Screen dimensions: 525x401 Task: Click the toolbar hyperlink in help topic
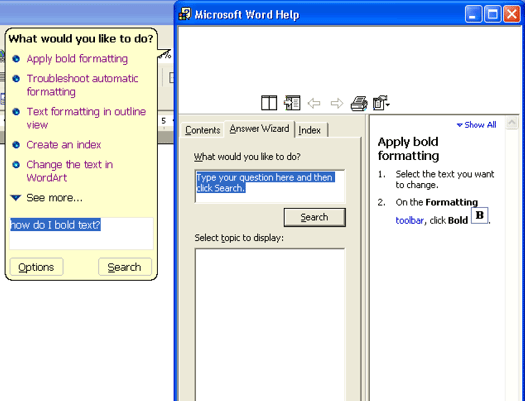click(x=409, y=221)
